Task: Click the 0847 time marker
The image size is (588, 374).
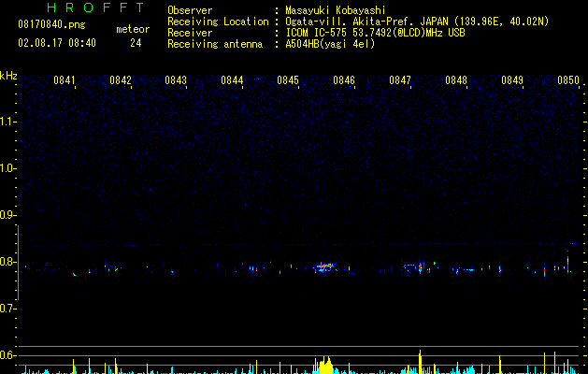Action: [x=400, y=80]
